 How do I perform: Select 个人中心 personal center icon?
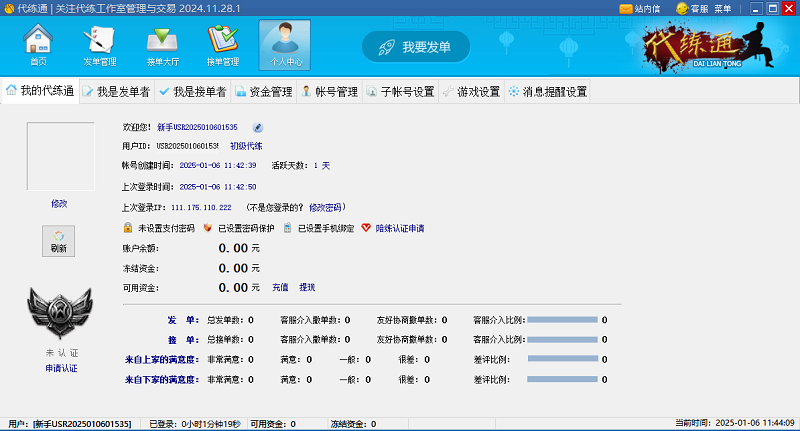click(x=284, y=44)
